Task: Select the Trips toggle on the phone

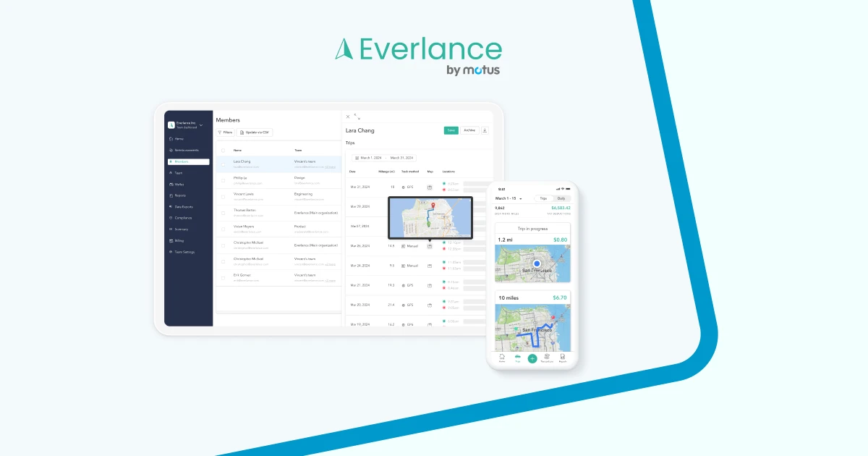Action: [543, 198]
